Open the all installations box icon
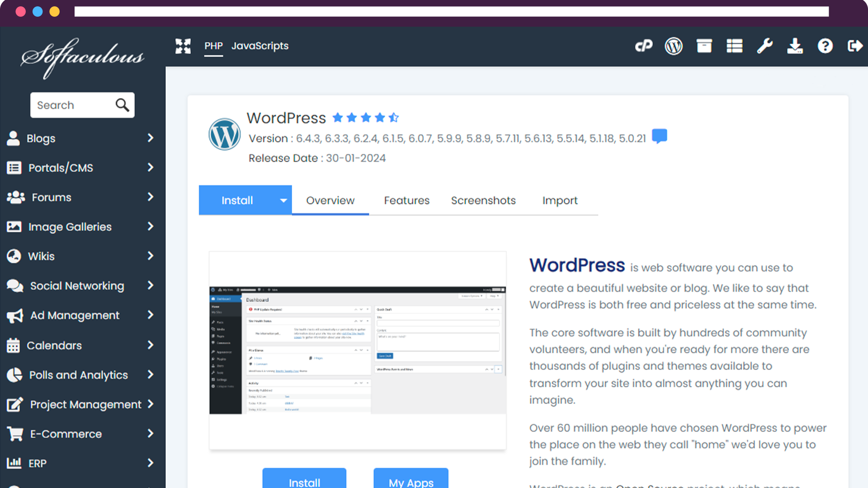Viewport: 868px width, 488px height. click(x=704, y=46)
